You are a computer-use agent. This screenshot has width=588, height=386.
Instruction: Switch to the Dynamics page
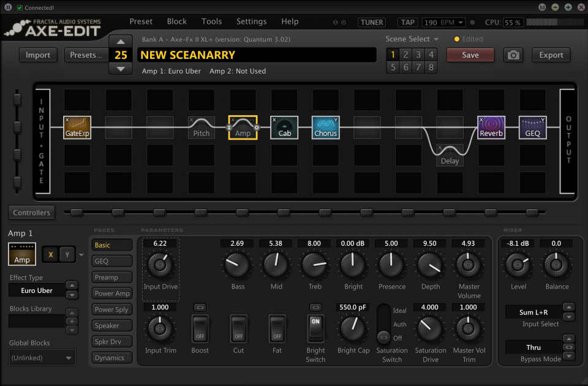pos(112,358)
